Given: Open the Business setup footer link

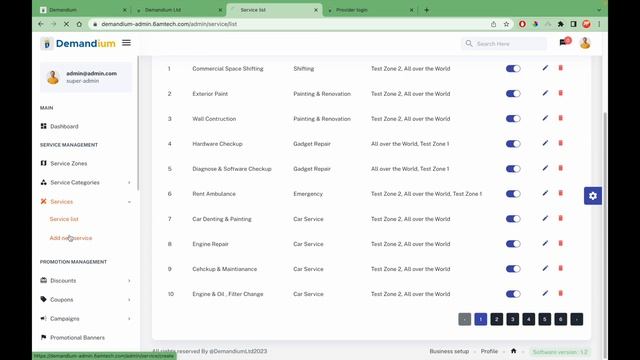Looking at the screenshot, I should pos(449,351).
